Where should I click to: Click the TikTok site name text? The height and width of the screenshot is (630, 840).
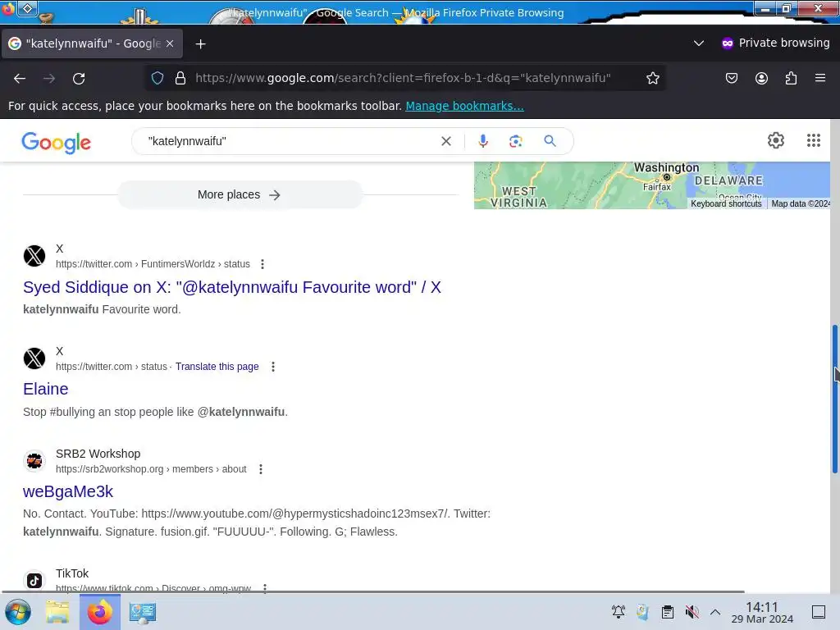[72, 573]
